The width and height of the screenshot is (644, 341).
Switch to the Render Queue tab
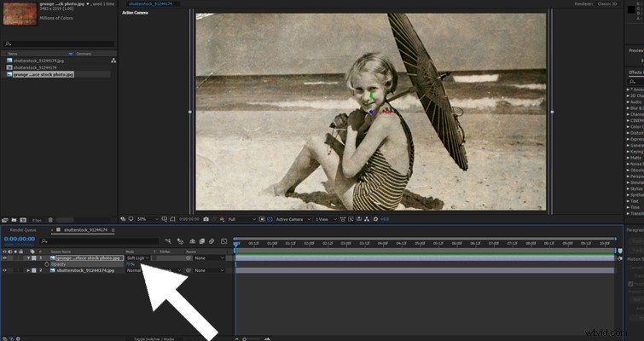23,230
